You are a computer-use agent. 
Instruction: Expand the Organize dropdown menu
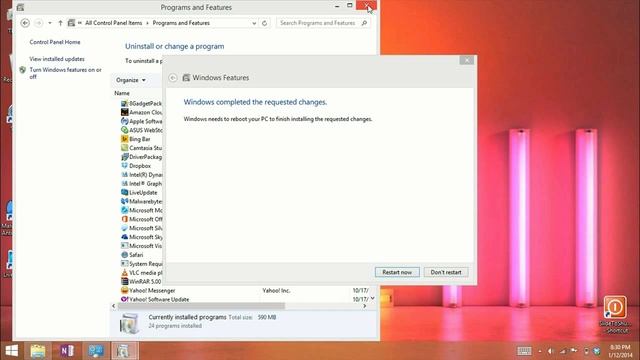click(x=131, y=80)
